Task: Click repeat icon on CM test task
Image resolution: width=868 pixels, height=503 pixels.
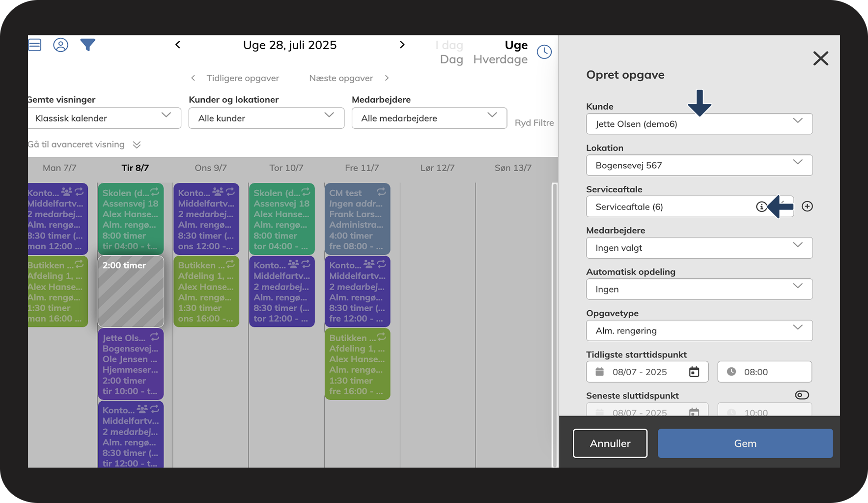Action: click(x=381, y=192)
